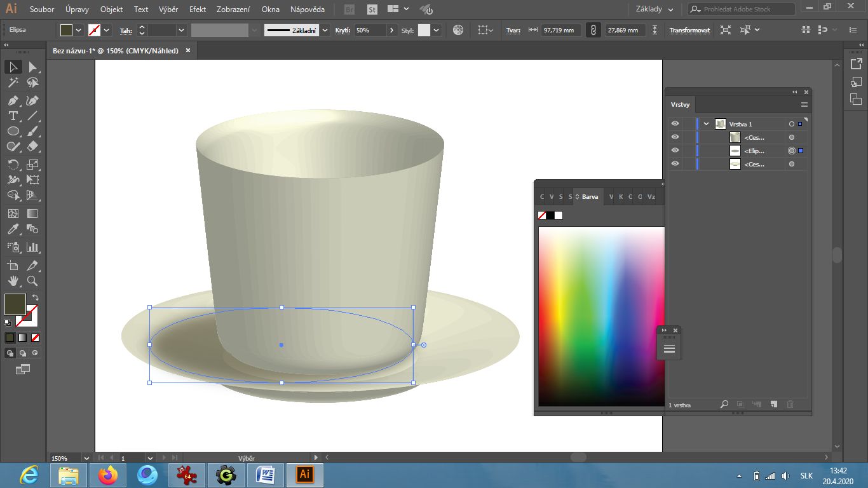The width and height of the screenshot is (868, 488).
Task: Click the Rotate tool
Action: tap(13, 165)
